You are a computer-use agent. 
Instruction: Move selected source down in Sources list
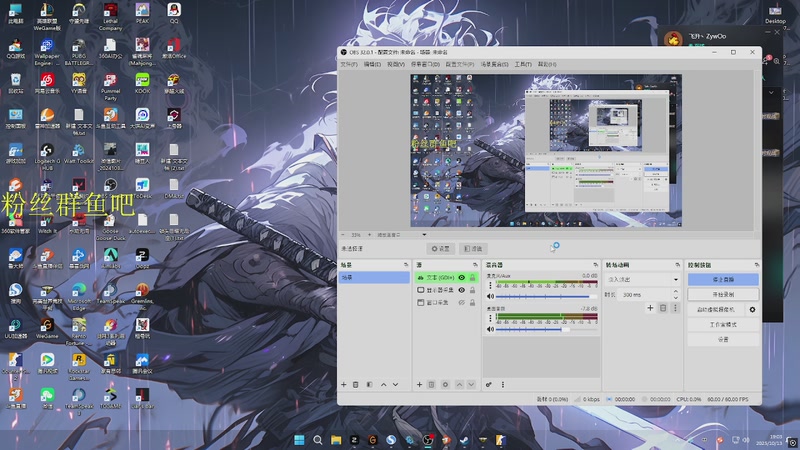471,385
